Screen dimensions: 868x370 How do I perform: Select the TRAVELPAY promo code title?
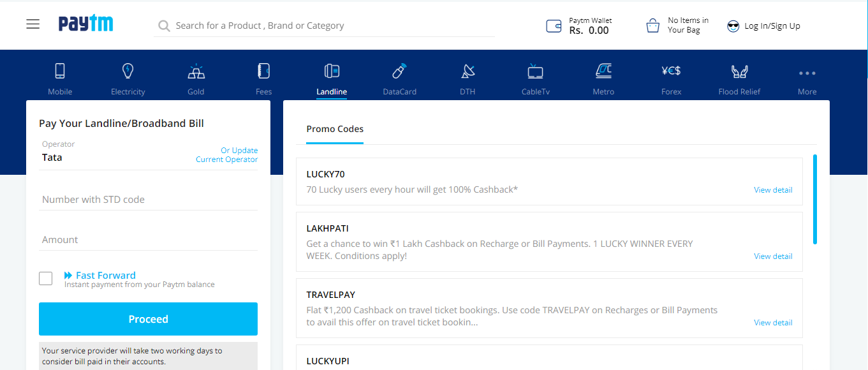click(330, 295)
